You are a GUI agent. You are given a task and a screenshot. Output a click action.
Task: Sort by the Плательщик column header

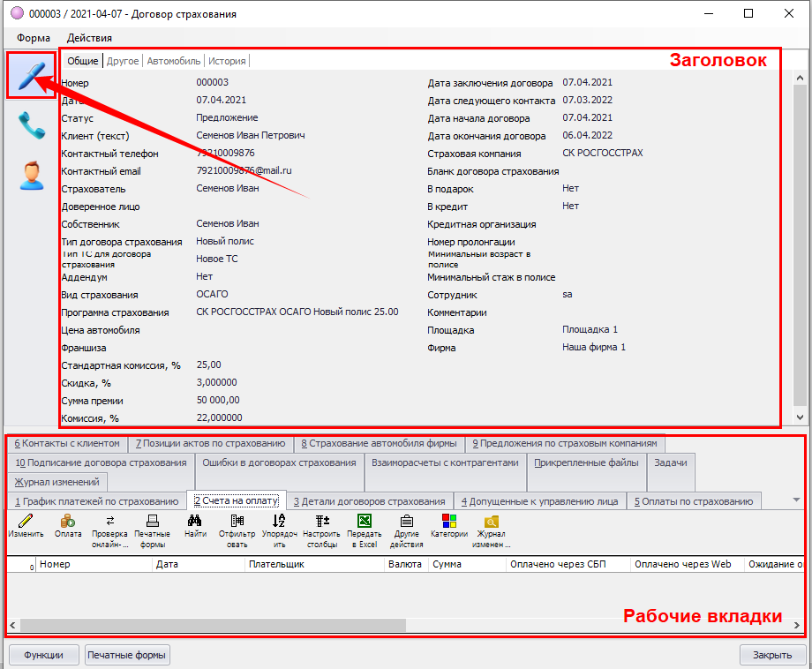tap(277, 564)
